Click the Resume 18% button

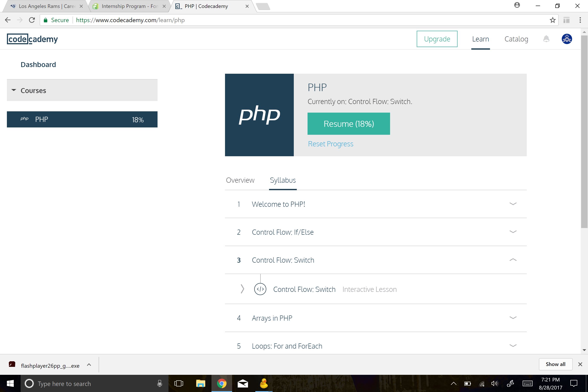coord(349,123)
